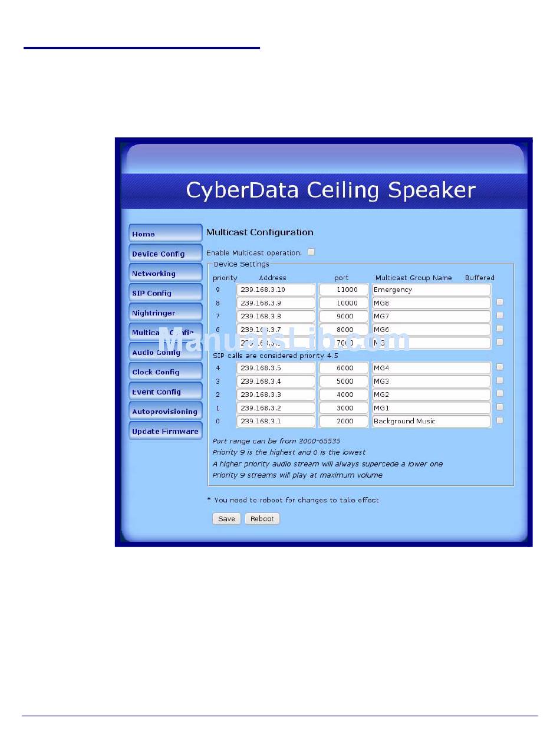Edit port field 2000
The width and height of the screenshot is (560, 743).
(x=344, y=421)
